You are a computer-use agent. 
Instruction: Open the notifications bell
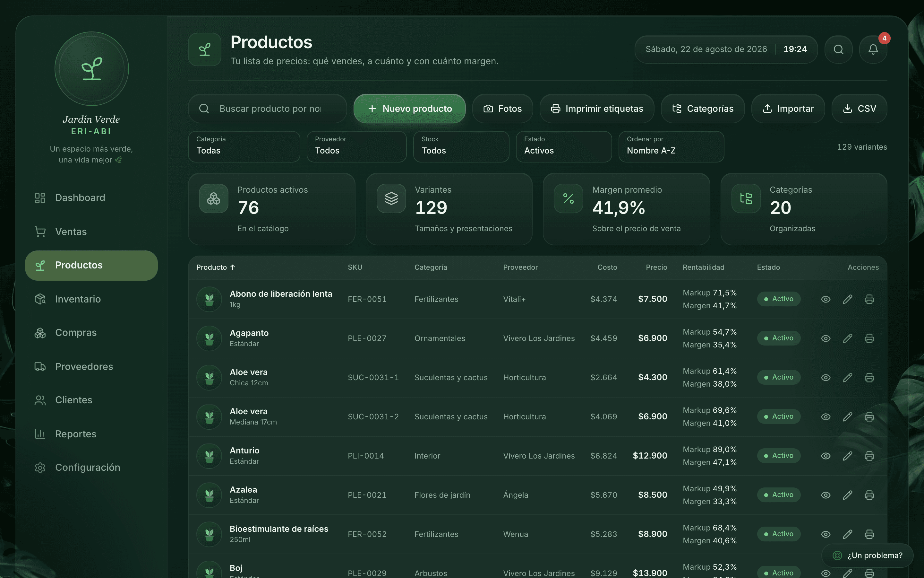[x=873, y=49]
